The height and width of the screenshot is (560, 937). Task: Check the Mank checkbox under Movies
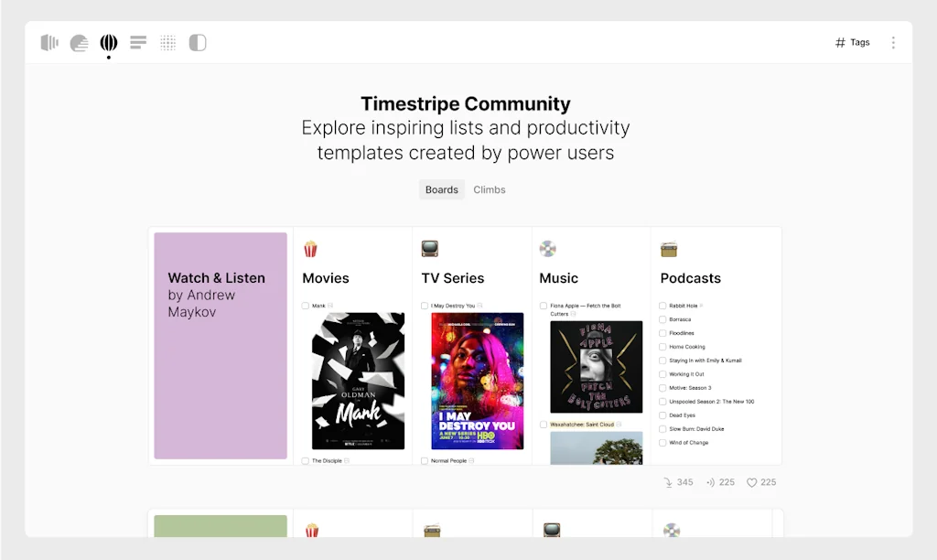click(x=307, y=306)
